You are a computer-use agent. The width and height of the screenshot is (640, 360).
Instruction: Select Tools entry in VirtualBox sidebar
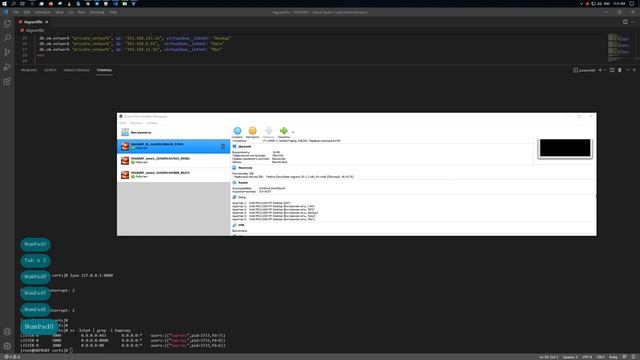pyautogui.click(x=173, y=132)
